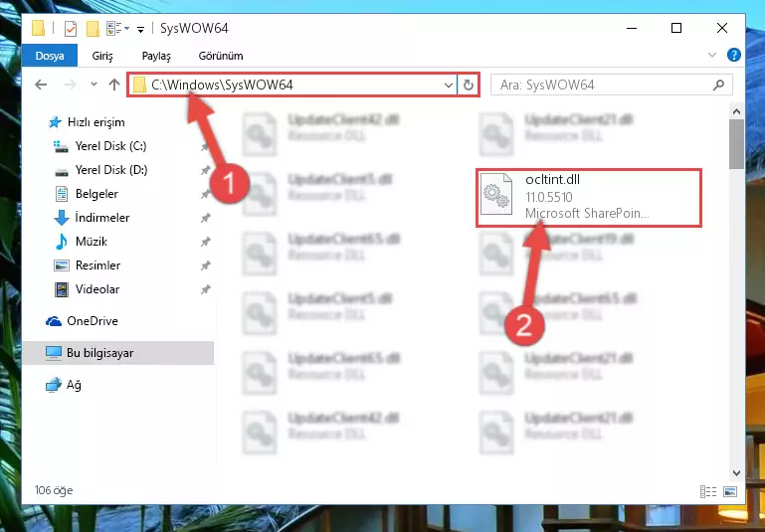Click the 11.0.5510 version text
Viewport: 765px width, 532px height.
pos(549,197)
